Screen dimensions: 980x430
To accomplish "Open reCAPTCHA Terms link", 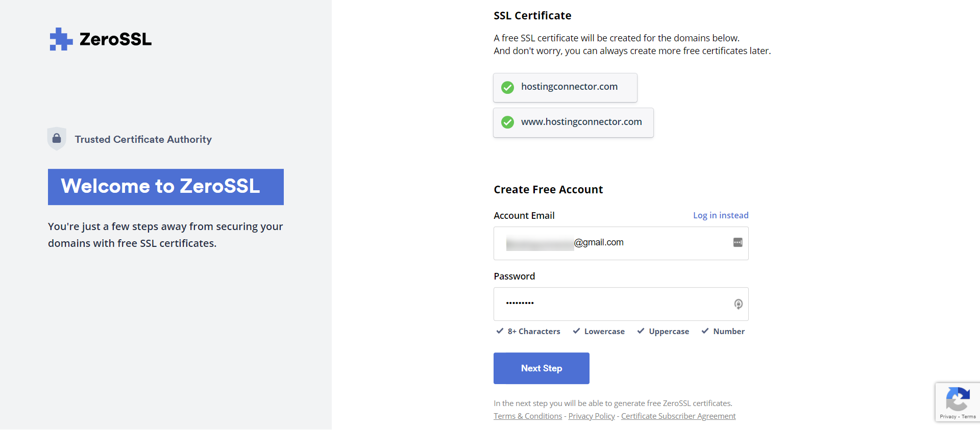I will click(969, 417).
